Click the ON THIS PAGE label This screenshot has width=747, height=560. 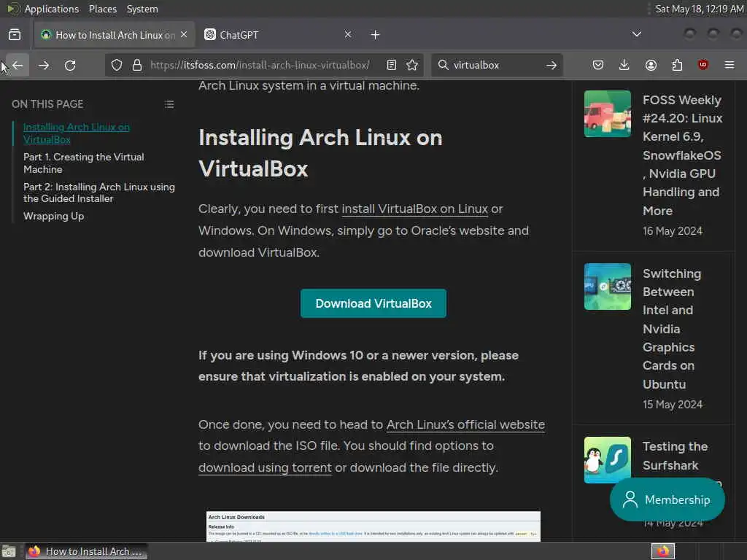47,104
